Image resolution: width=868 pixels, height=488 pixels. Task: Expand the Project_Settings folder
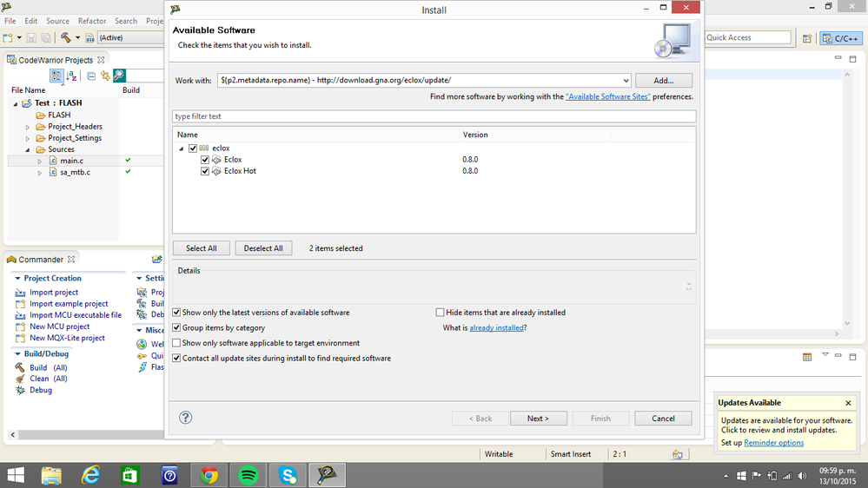(x=28, y=138)
